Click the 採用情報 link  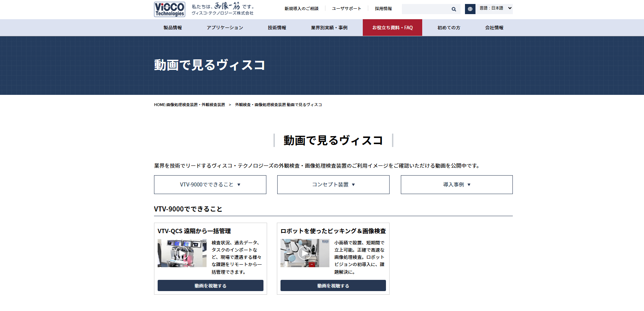pyautogui.click(x=383, y=9)
